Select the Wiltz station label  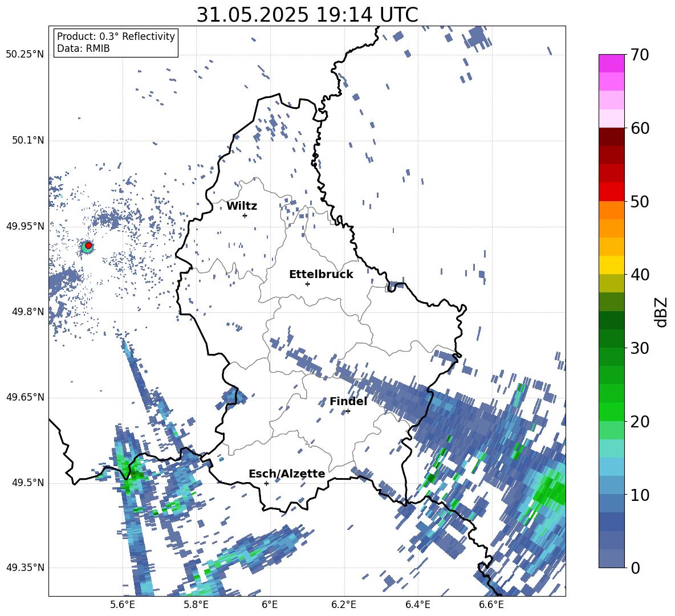[x=242, y=206]
